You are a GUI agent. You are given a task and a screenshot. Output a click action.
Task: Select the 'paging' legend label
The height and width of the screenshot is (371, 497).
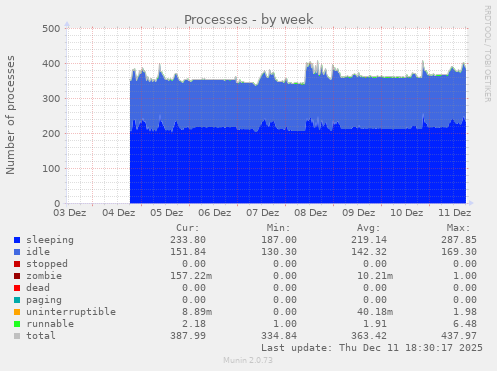click(44, 300)
